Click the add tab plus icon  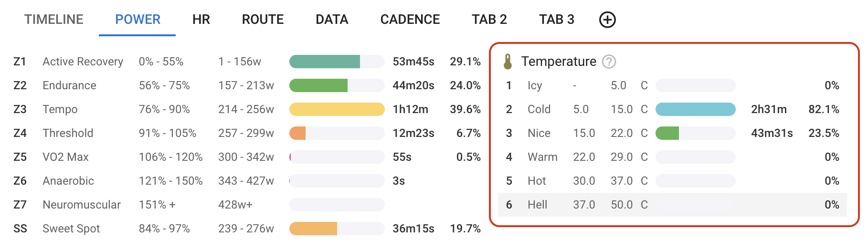coord(607,20)
